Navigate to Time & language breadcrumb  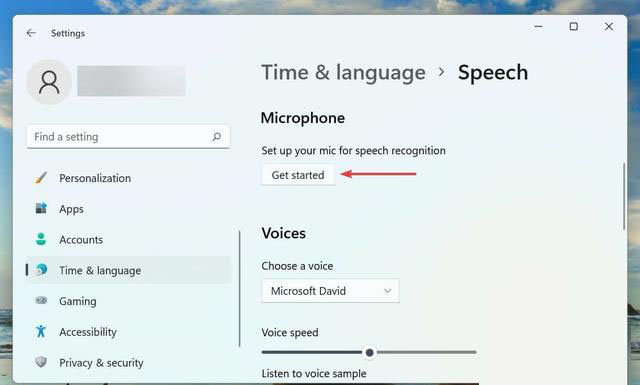[x=343, y=73]
